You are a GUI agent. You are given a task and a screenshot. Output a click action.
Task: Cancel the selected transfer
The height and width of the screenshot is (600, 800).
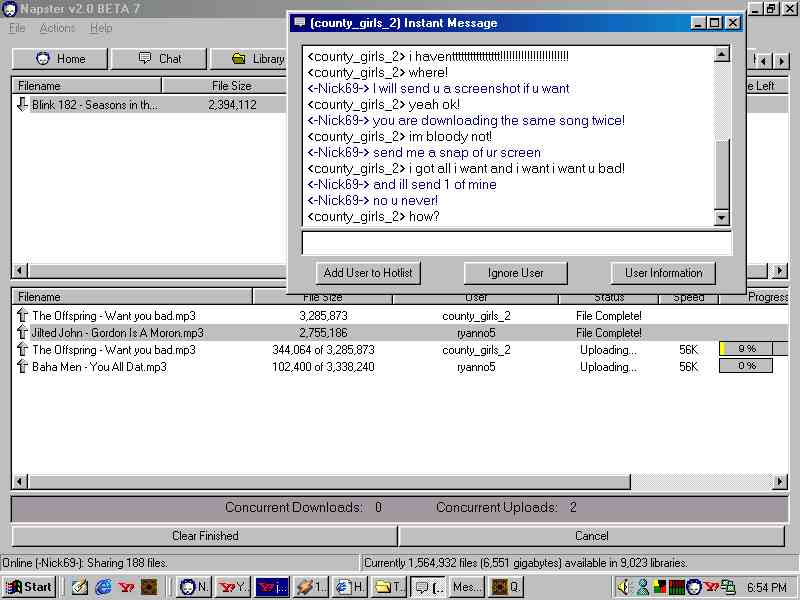coord(592,536)
